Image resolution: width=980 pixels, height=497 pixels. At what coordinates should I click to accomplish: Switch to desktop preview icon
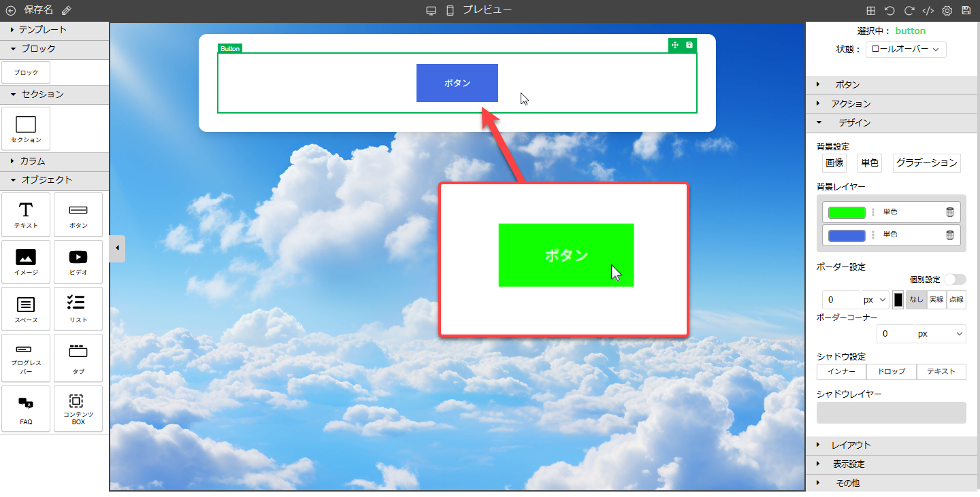(x=431, y=10)
